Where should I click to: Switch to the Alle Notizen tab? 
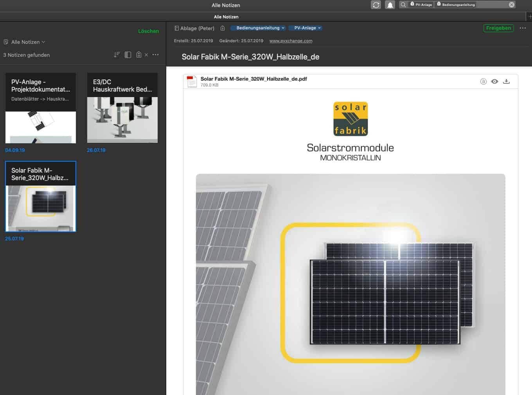point(226,17)
